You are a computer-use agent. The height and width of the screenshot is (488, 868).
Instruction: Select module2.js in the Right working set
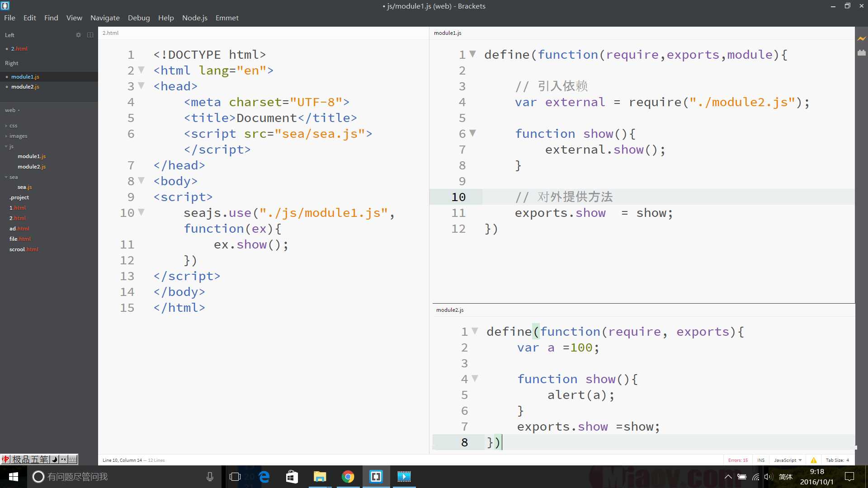pyautogui.click(x=49, y=87)
